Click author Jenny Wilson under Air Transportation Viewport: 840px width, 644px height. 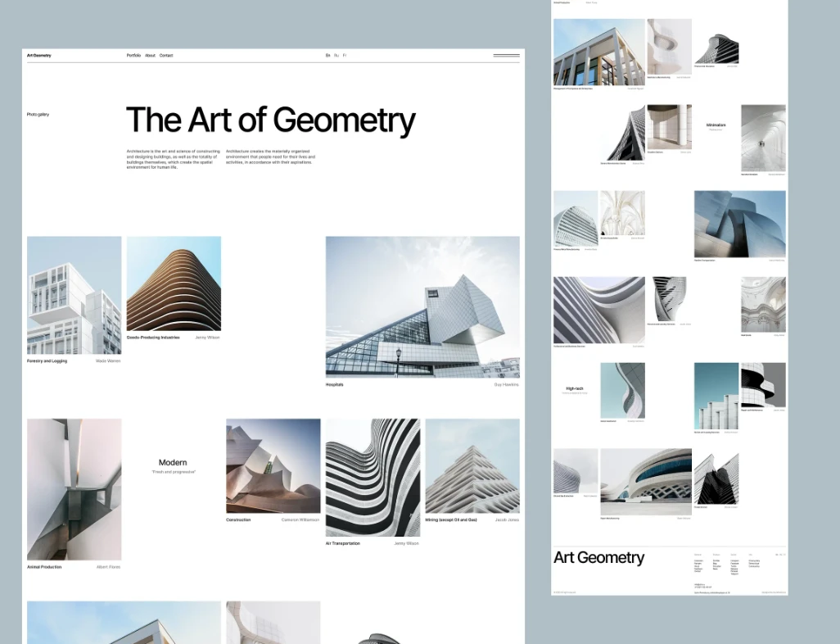[x=407, y=543]
